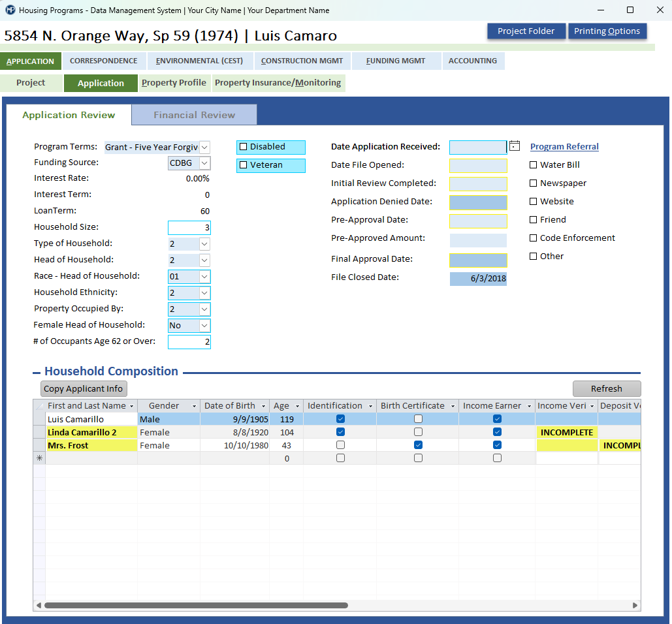672x624 pixels.
Task: Click the 9/9/1905 date of birth cell
Action: (x=234, y=419)
